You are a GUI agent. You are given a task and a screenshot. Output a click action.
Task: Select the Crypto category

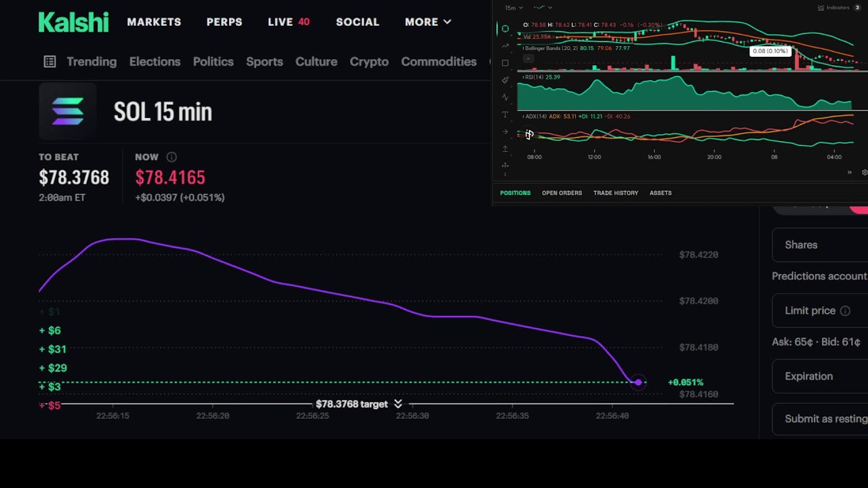click(369, 62)
